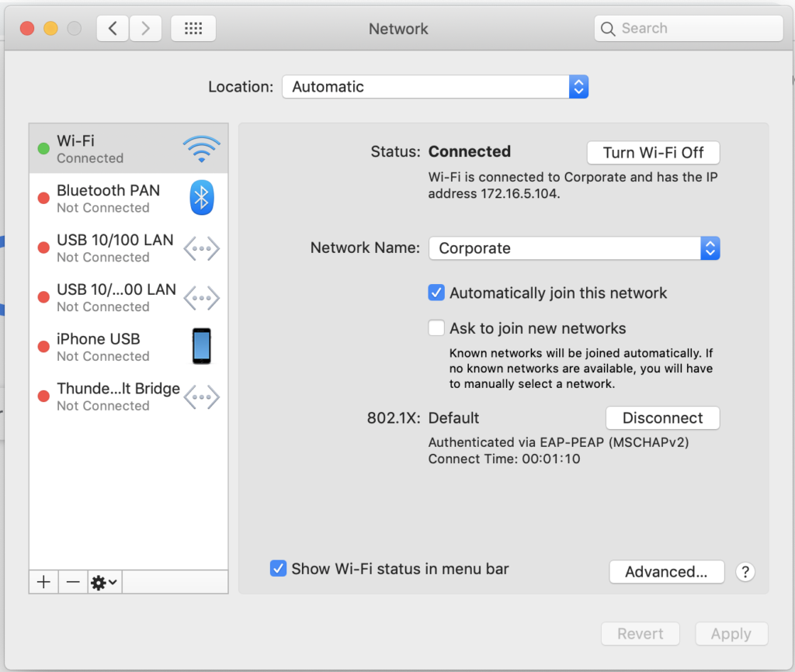Close the Network window with red button
Screen dimensions: 795x672
point(27,29)
